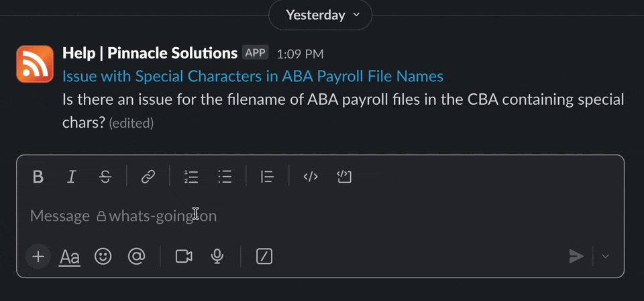Open send options dropdown arrow
Image resolution: width=644 pixels, height=301 pixels.
pos(605,257)
